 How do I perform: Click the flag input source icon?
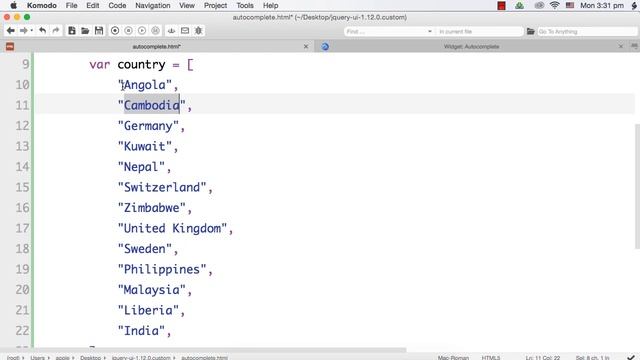[x=570, y=5]
